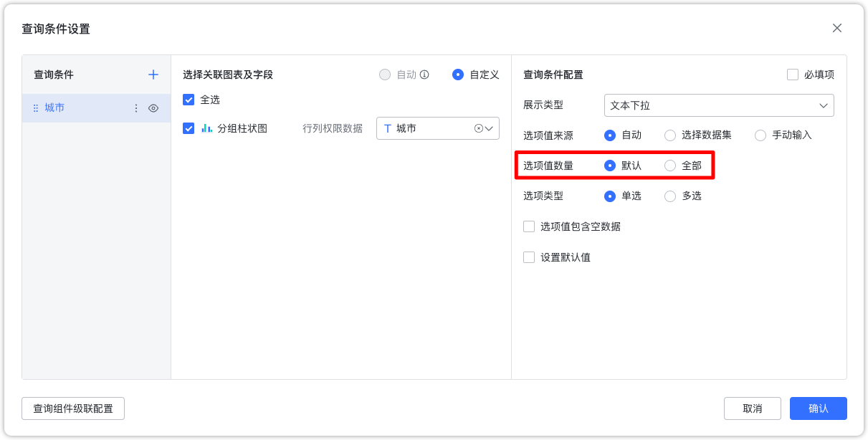Switch 选项类型 to 多选
The image size is (868, 440).
[x=669, y=196]
